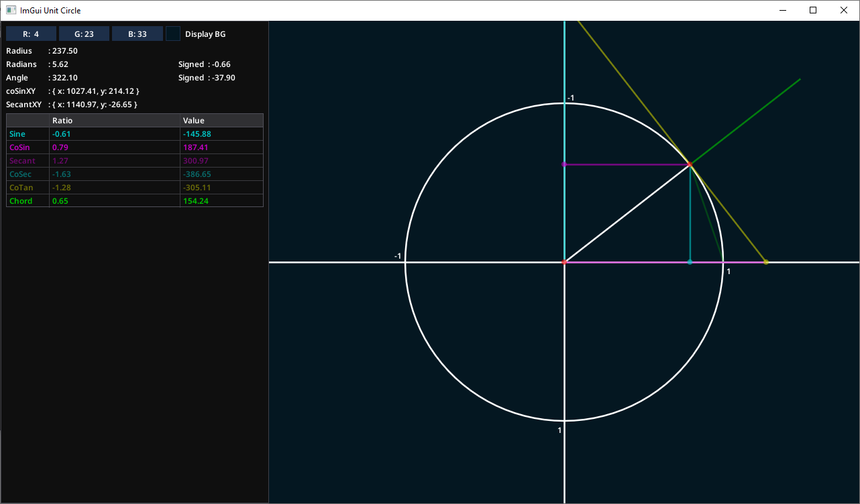860x504 pixels.
Task: Select the Chord row label
Action: pos(21,201)
